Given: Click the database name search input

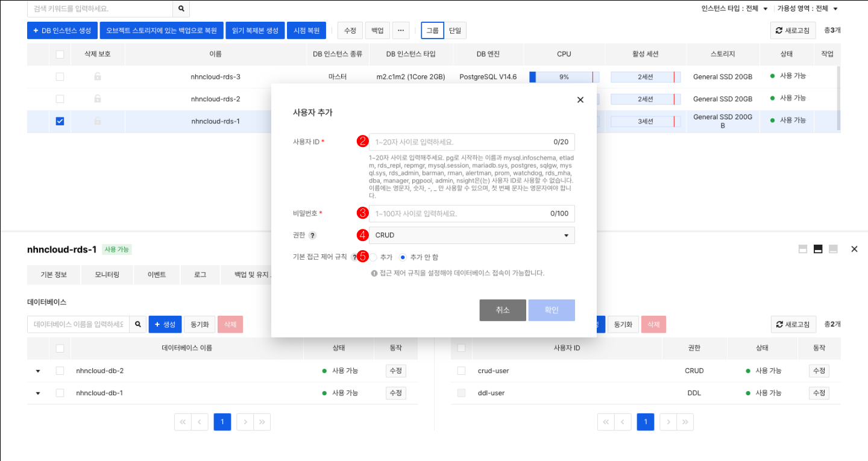Looking at the screenshot, I should pyautogui.click(x=78, y=324).
